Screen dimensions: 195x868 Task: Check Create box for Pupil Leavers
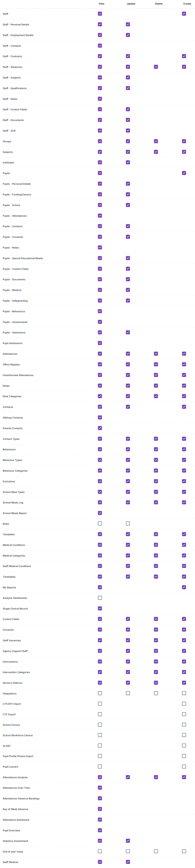point(184,767)
